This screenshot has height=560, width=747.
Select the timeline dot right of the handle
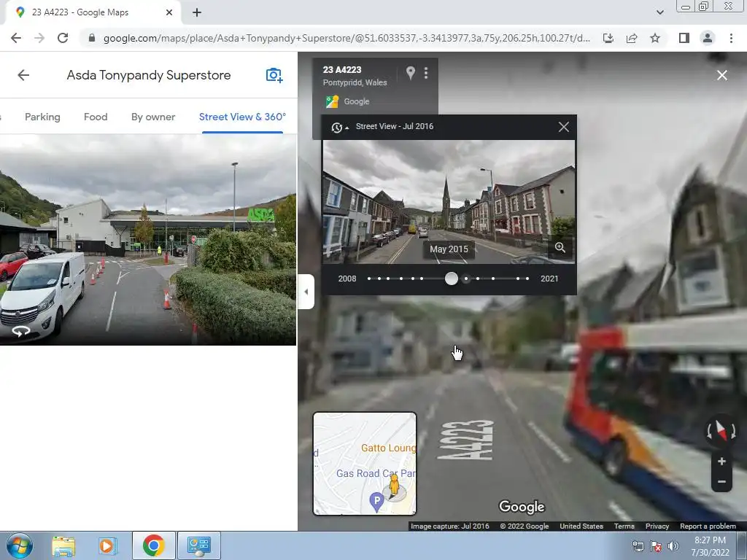point(466,279)
